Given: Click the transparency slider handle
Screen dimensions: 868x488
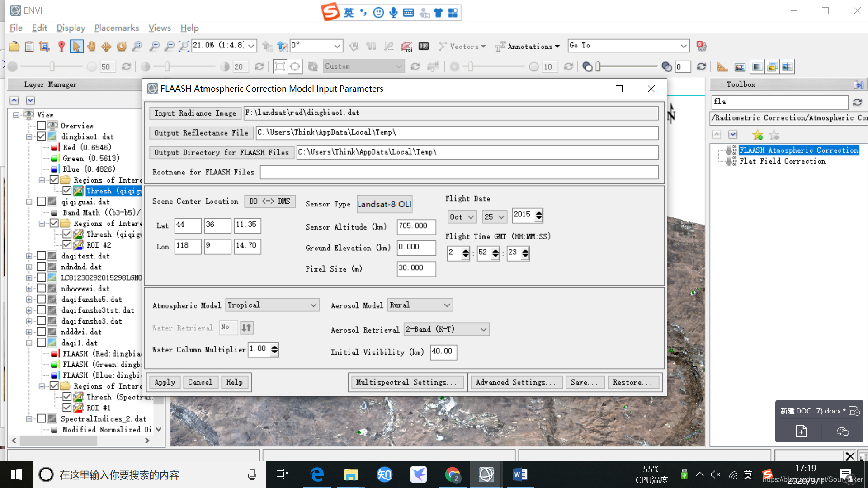Looking at the screenshot, I should pyautogui.click(x=598, y=67).
